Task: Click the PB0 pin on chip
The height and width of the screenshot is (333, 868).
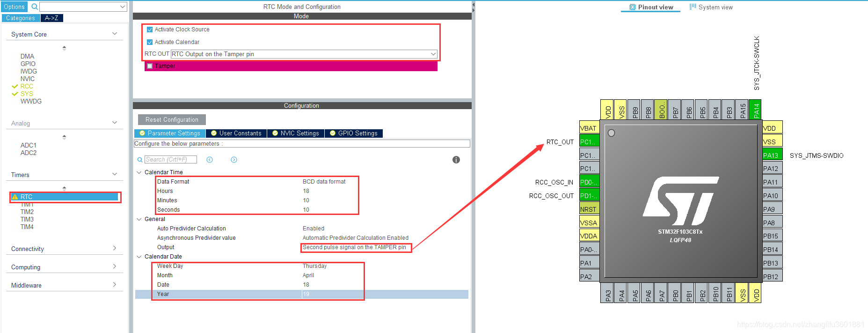Action: click(674, 293)
